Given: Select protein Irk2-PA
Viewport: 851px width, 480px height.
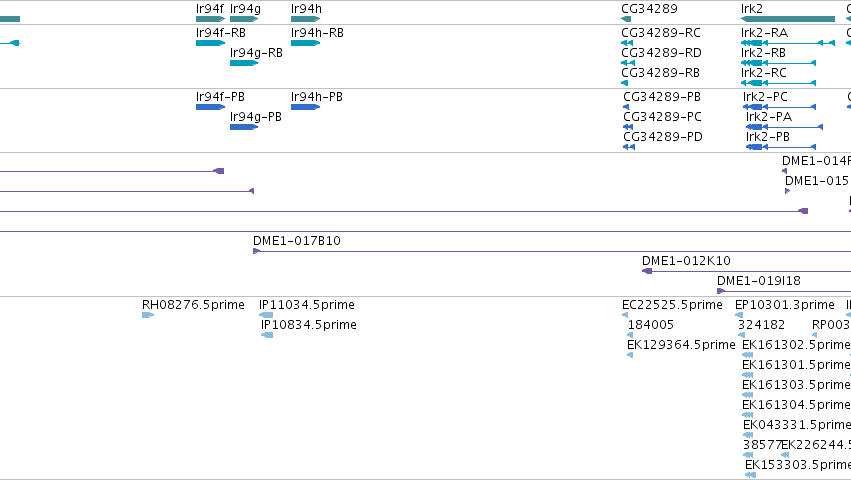Looking at the screenshot, I should click(769, 117).
